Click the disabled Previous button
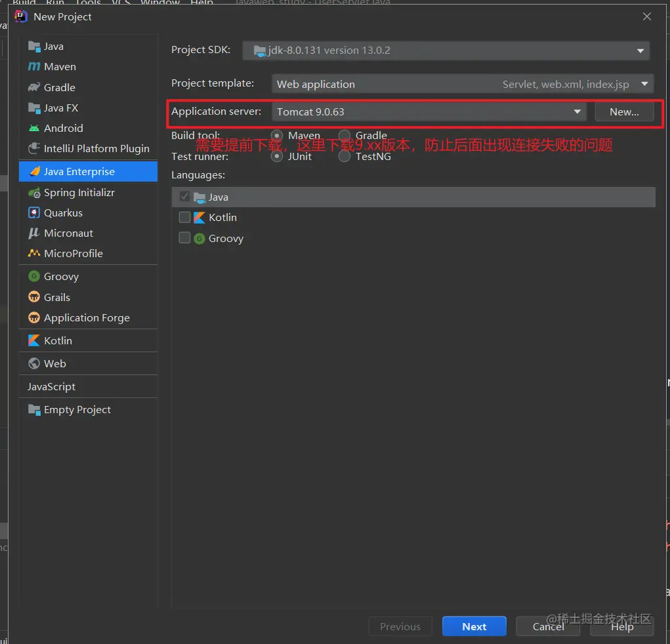The width and height of the screenshot is (670, 644). tap(400, 626)
